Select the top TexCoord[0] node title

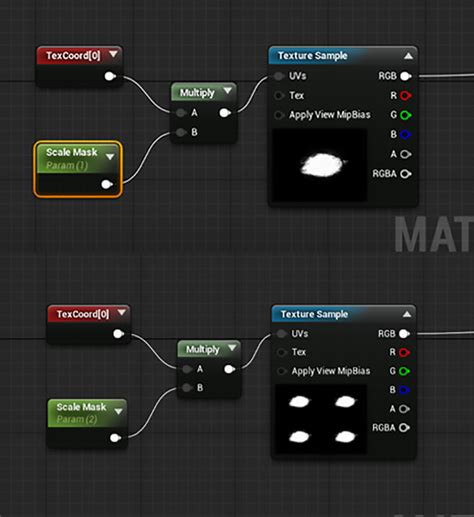point(73,55)
